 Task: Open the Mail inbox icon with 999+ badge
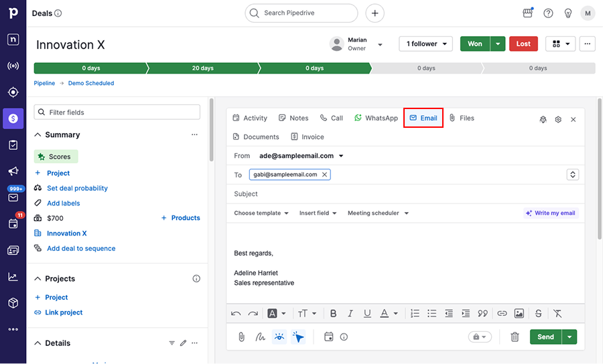[13, 197]
